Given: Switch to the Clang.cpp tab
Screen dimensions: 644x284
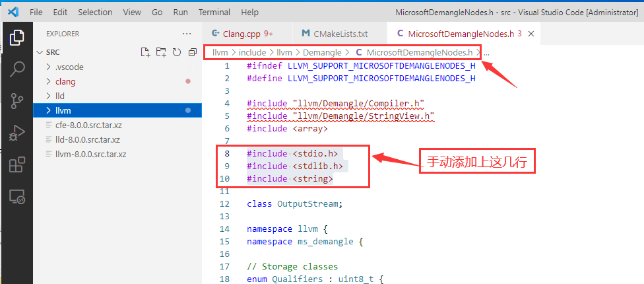Looking at the screenshot, I should (x=247, y=34).
